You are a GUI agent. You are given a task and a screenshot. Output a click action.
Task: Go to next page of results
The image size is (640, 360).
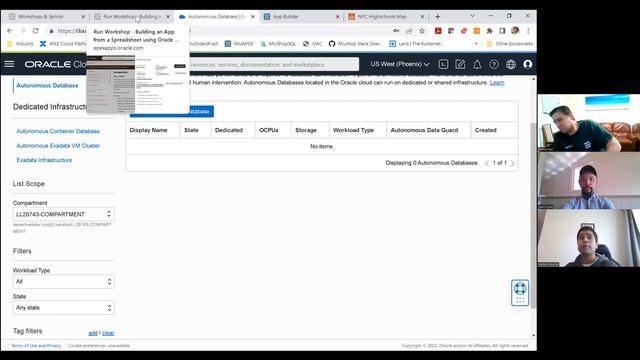pyautogui.click(x=513, y=163)
